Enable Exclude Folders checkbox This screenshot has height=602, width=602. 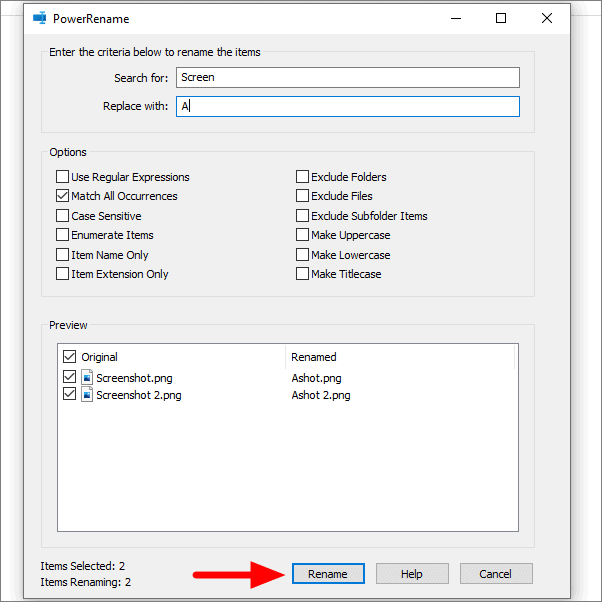302,177
